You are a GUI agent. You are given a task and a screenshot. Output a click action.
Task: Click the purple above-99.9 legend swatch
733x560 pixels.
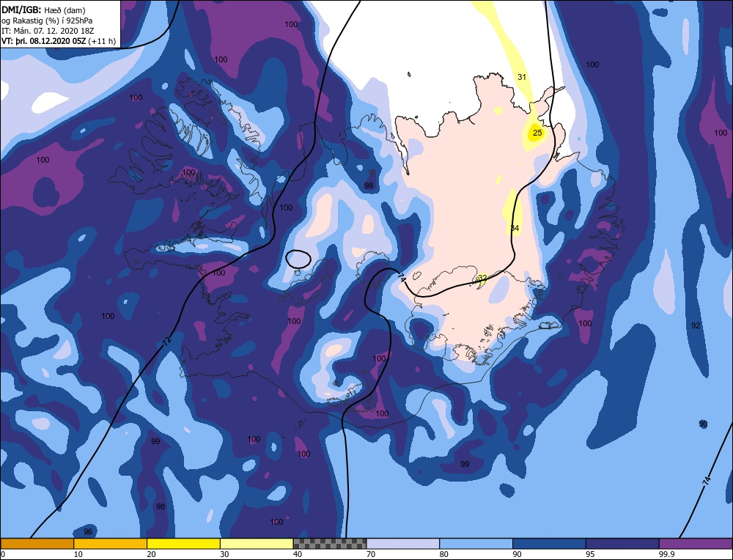(x=696, y=544)
